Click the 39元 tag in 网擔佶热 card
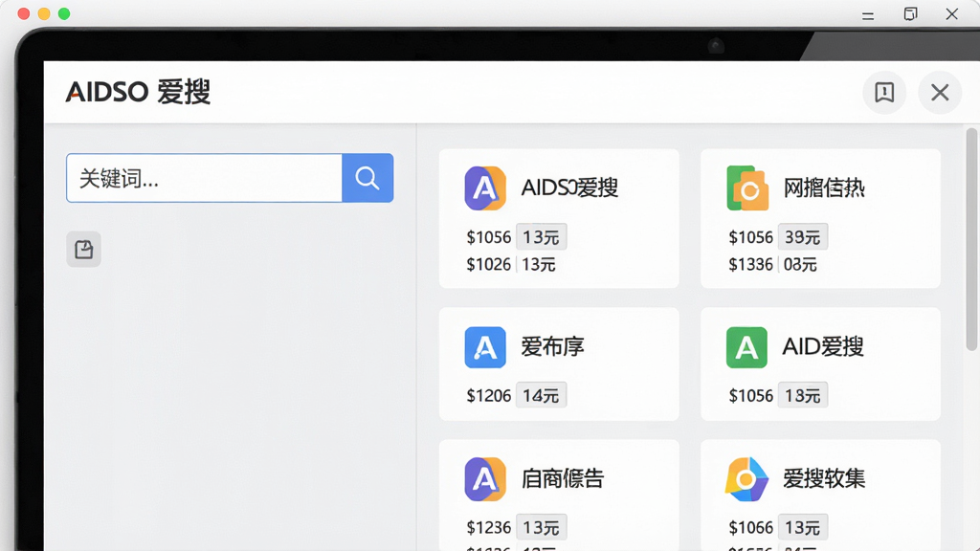The width and height of the screenshot is (980, 551). 803,237
